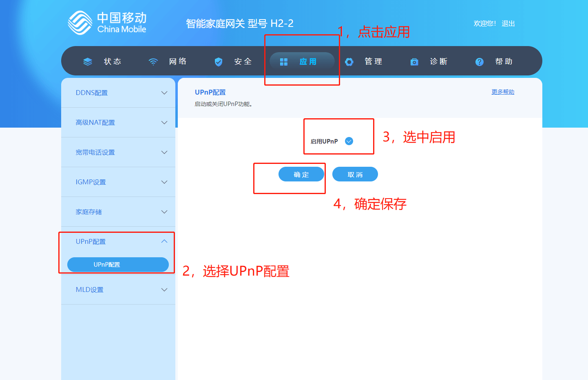Viewport: 588px width, 380px height.
Task: Click the 网络 Wi-Fi icon in navigation
Action: tap(153, 61)
